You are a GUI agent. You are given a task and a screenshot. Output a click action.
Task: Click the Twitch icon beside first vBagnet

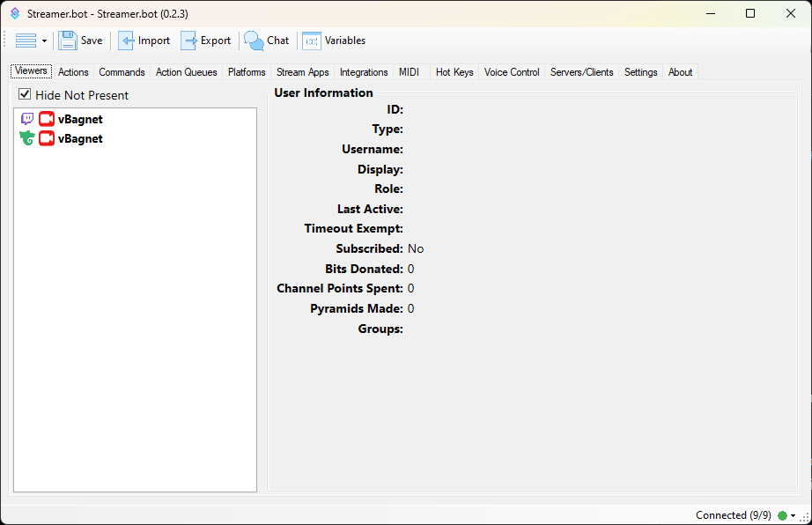[27, 119]
